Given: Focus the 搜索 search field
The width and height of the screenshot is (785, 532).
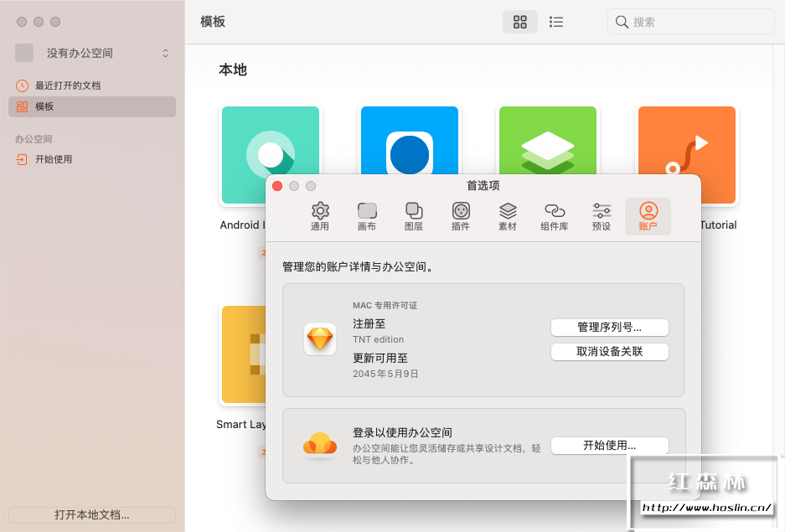Looking at the screenshot, I should click(x=691, y=22).
